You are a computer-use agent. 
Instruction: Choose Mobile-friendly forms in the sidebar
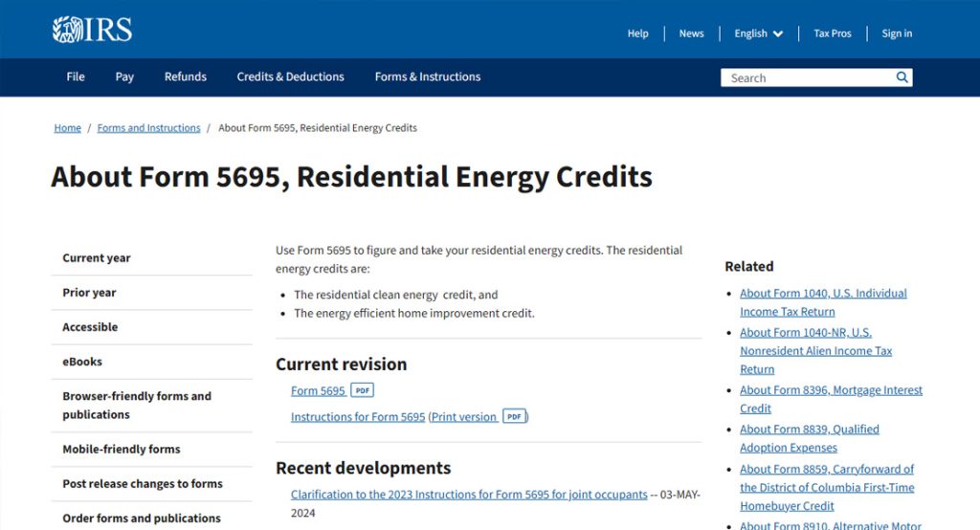tap(122, 449)
